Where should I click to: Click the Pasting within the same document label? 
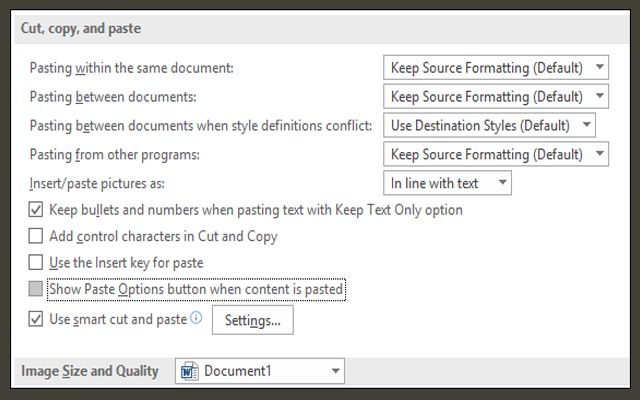click(x=131, y=69)
